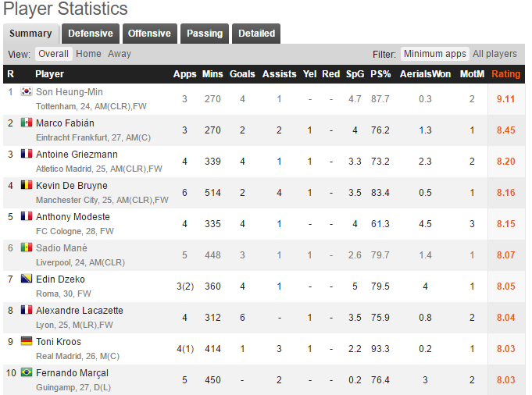The height and width of the screenshot is (395, 532).
Task: Select the Minimum apps filter
Action: [435, 54]
